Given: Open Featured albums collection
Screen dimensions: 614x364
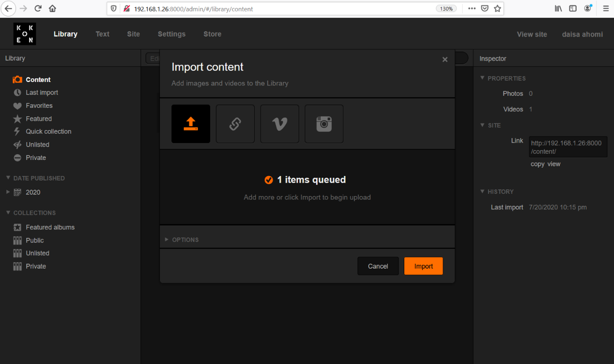Looking at the screenshot, I should coord(50,227).
